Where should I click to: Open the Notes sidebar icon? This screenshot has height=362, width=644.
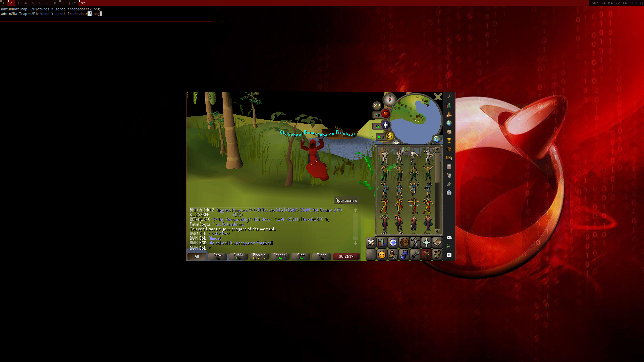pos(449,175)
